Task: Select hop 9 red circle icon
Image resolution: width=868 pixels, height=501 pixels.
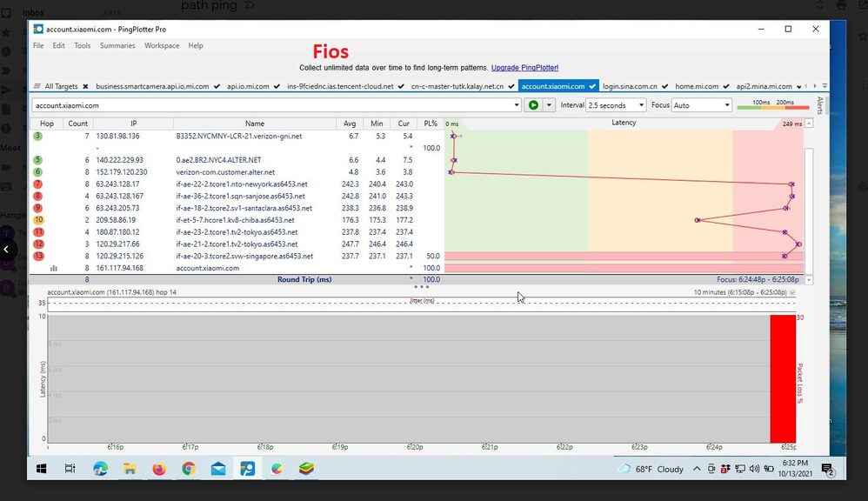Action: click(x=37, y=208)
